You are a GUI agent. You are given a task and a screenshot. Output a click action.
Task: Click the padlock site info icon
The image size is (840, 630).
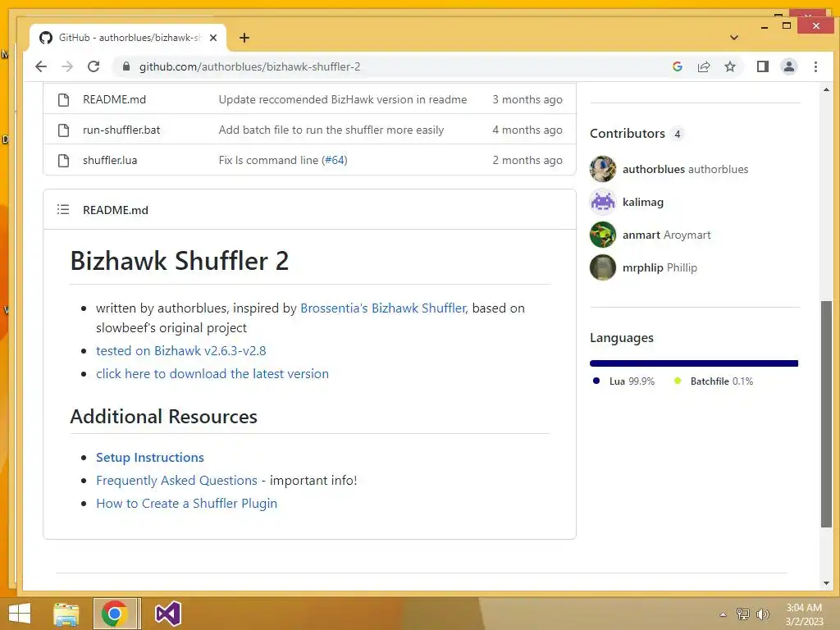pyautogui.click(x=126, y=66)
